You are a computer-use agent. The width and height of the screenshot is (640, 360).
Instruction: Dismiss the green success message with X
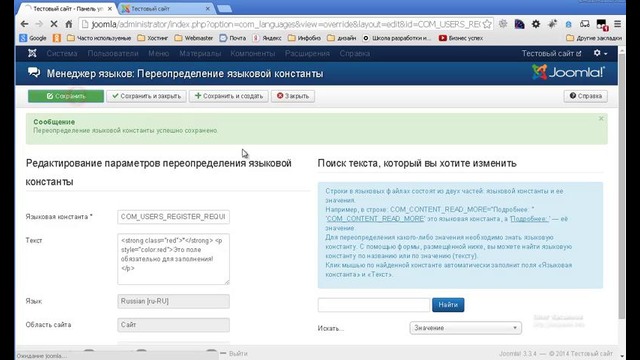tap(601, 119)
